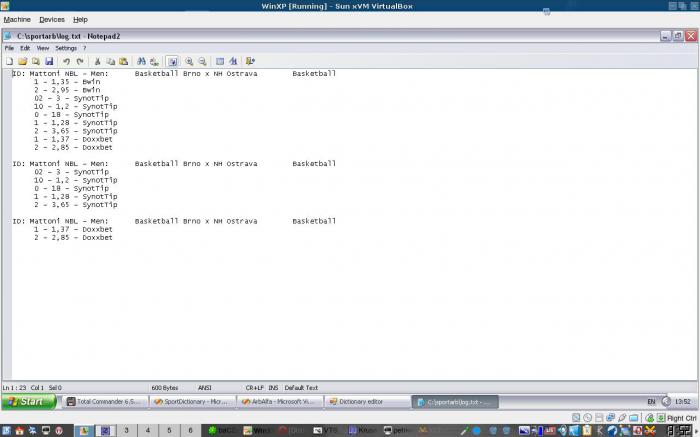
Task: Open the Replace tool in the toolbar
Action: 154,61
